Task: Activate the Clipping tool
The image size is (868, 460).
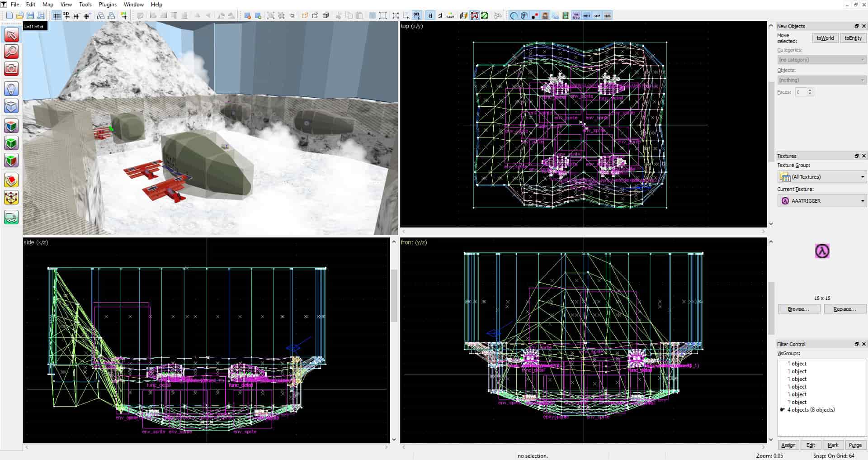Action: coord(11,180)
